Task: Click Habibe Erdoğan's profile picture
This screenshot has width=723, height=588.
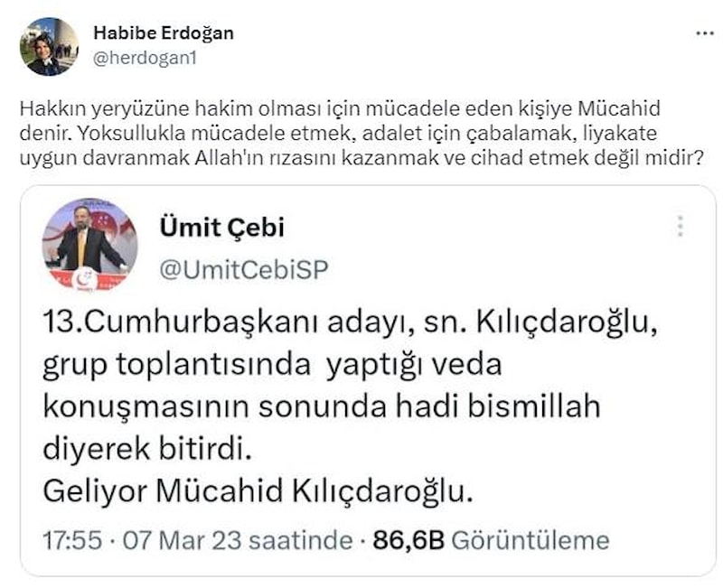Action: [x=49, y=46]
